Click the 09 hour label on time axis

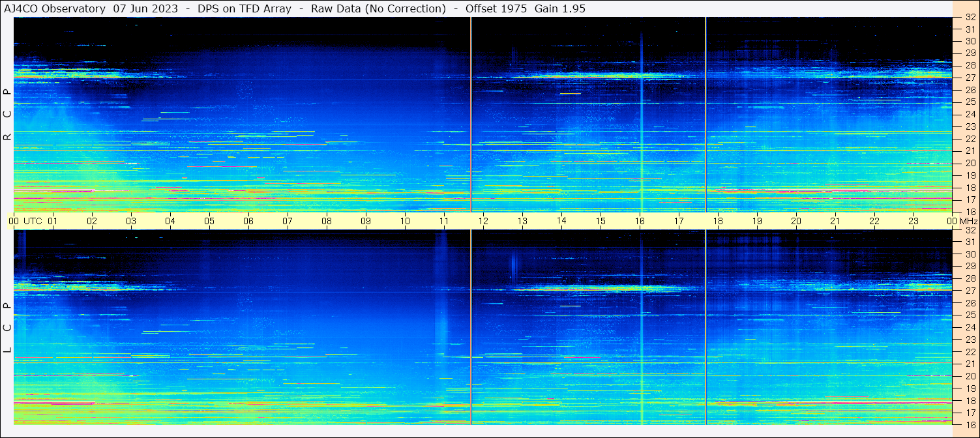click(x=366, y=221)
